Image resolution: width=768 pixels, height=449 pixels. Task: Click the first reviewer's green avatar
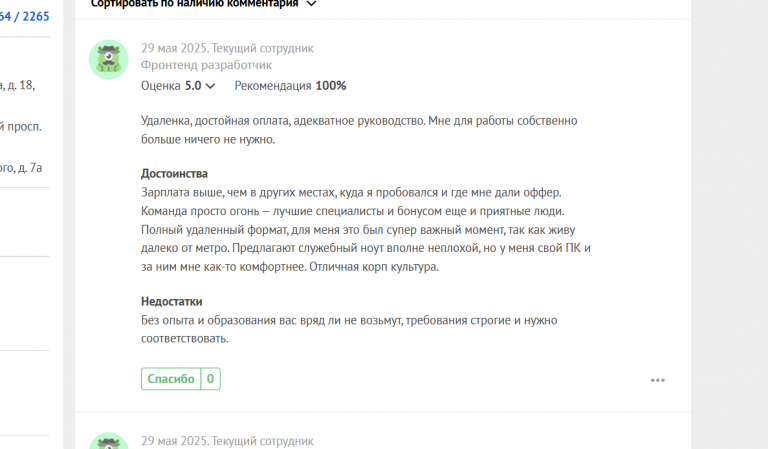pyautogui.click(x=109, y=59)
